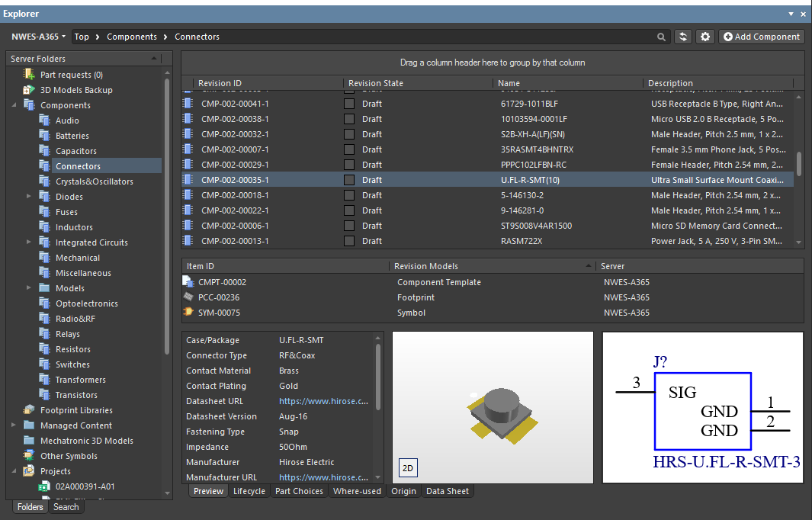Viewport: 812px width, 520px height.
Task: Toggle checkbox for CMP-002-00038-1 row
Action: click(349, 119)
